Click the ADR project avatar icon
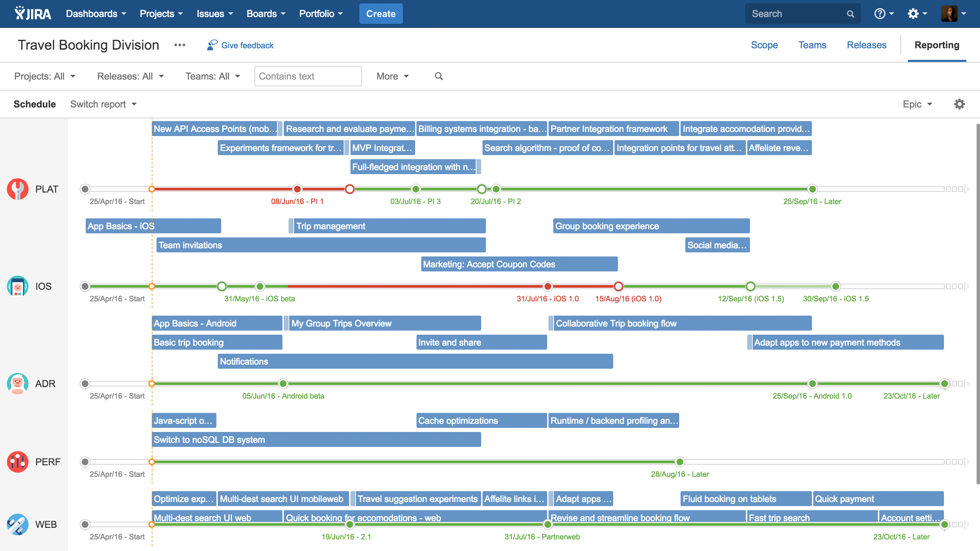This screenshot has width=980, height=551. click(x=17, y=383)
